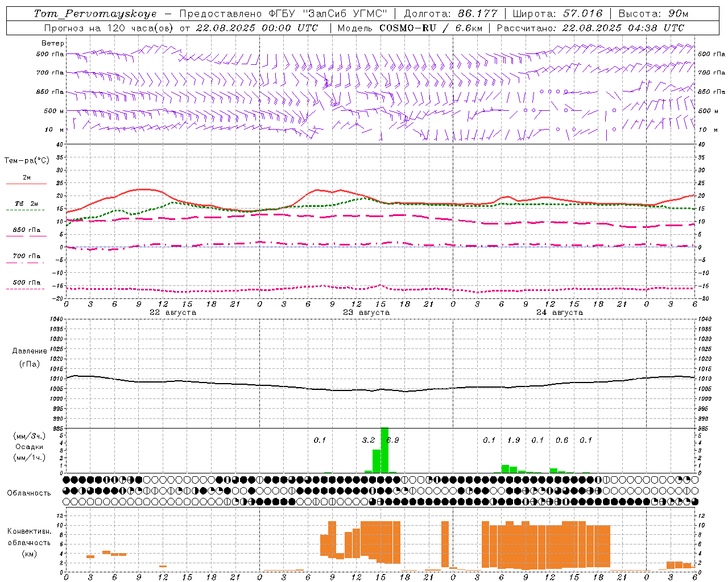The width and height of the screenshot is (728, 582).
Task: Click the "22 августа" date label
Action: pyautogui.click(x=173, y=313)
